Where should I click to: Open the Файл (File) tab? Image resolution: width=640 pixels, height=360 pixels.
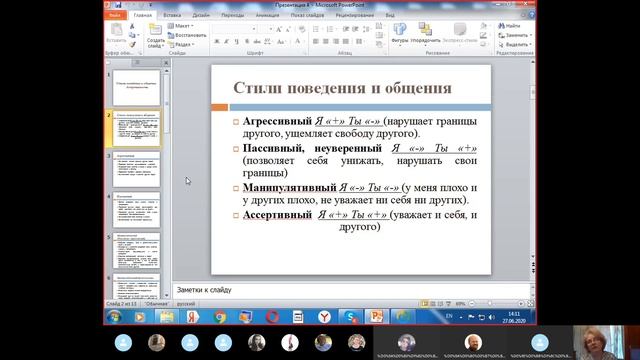click(x=115, y=15)
